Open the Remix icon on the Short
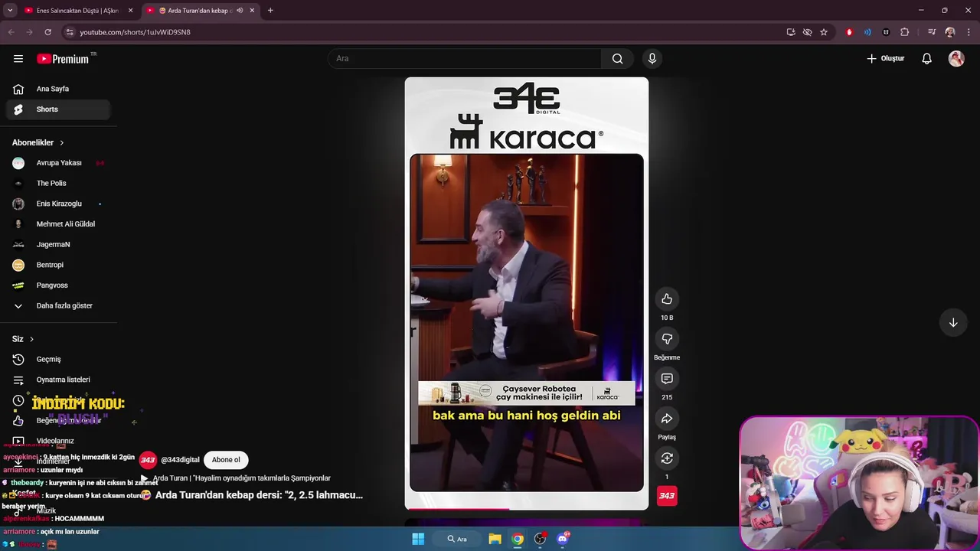The height and width of the screenshot is (551, 980). [667, 458]
